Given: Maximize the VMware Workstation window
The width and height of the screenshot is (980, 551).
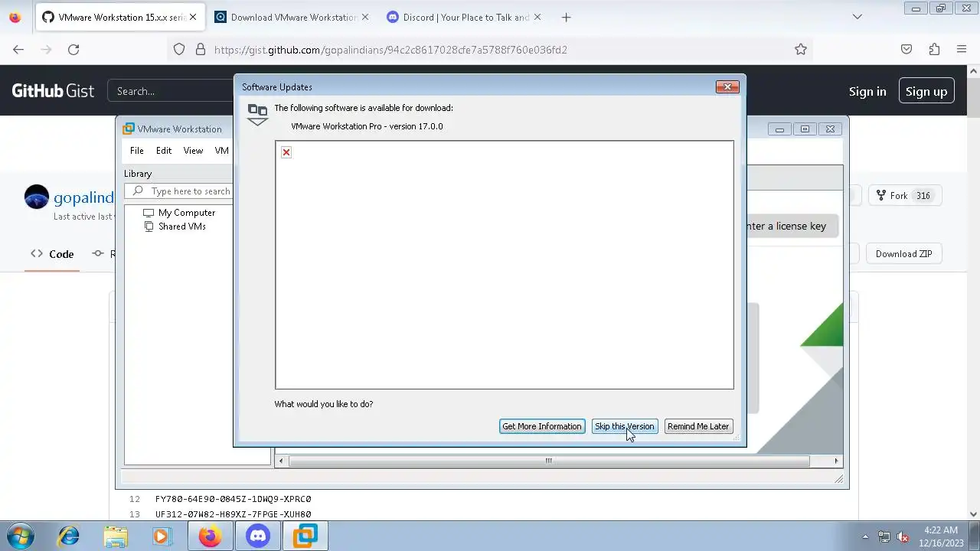Looking at the screenshot, I should pyautogui.click(x=805, y=129).
